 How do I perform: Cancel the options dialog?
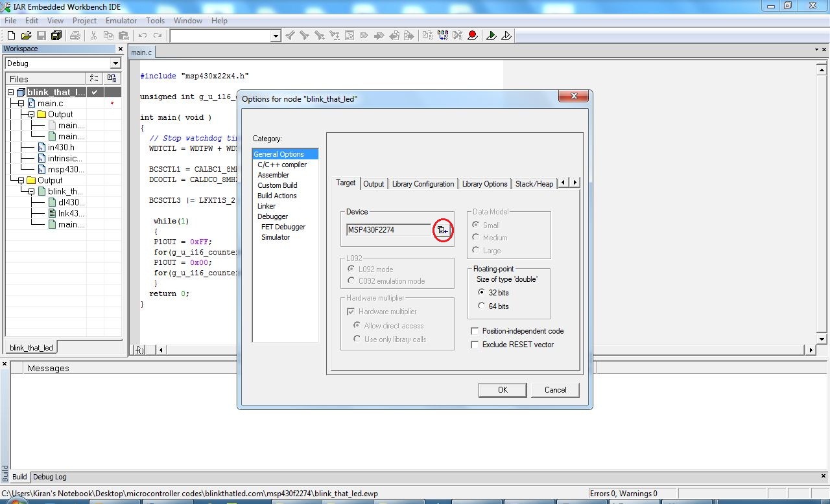click(x=555, y=390)
